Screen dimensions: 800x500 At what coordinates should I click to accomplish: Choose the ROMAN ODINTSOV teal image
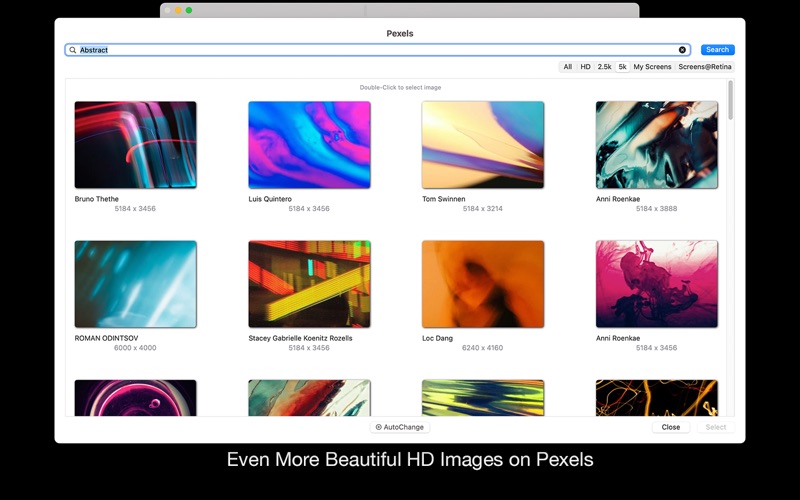[x=135, y=284]
